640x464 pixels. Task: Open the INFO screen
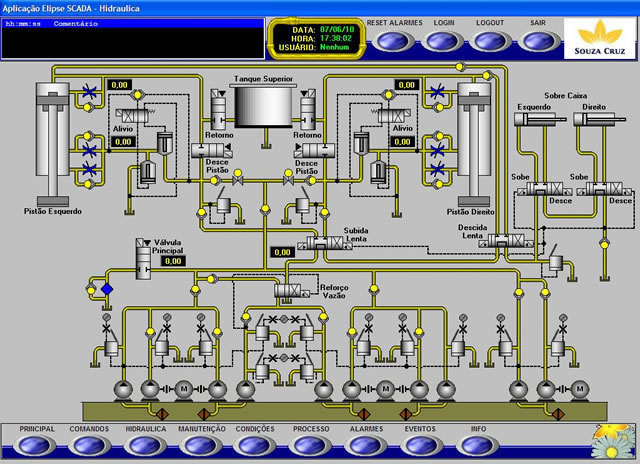[x=476, y=445]
